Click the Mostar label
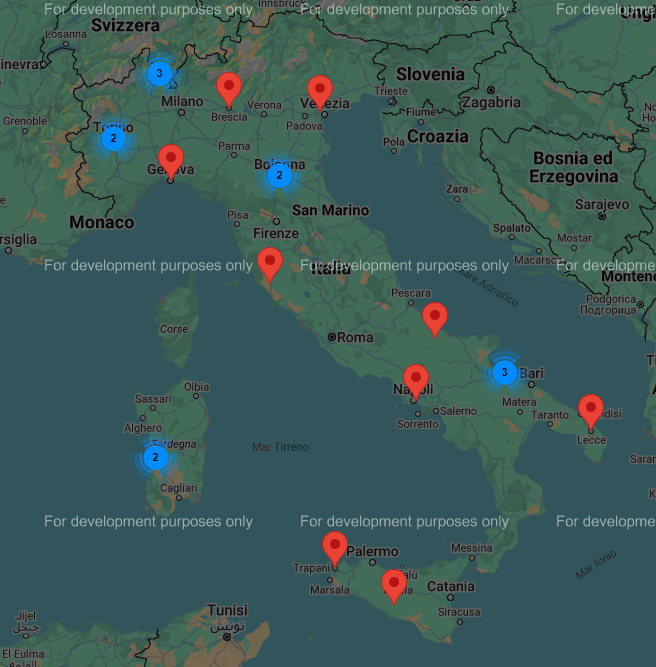 pyautogui.click(x=574, y=238)
